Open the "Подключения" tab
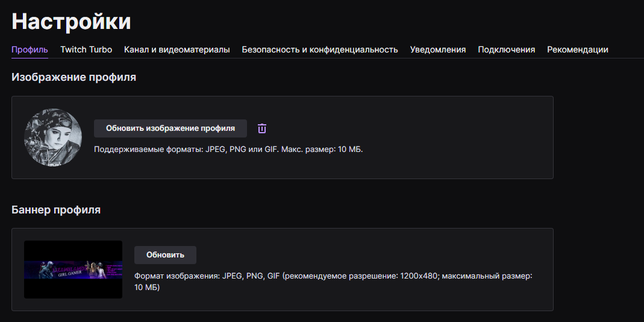Image resolution: width=644 pixels, height=322 pixels. (x=507, y=49)
